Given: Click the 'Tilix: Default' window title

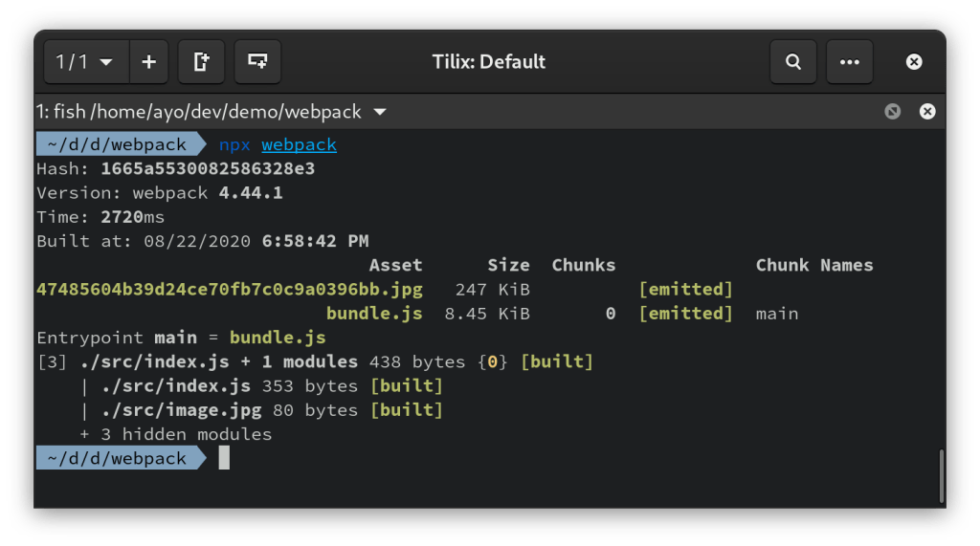Looking at the screenshot, I should click(489, 62).
